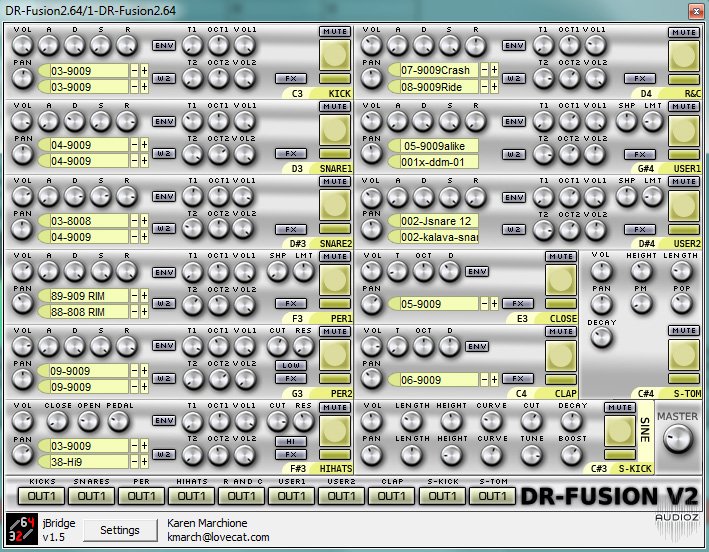709x552 pixels.
Task: Next sample for 06-9009 CLAP slot
Action: click(x=494, y=380)
